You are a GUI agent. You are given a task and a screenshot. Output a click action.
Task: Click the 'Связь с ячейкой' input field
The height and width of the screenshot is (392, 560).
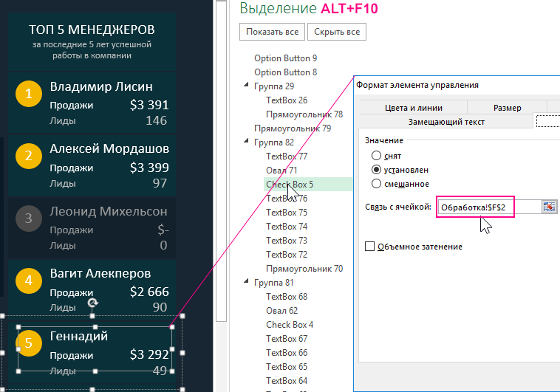(488, 207)
